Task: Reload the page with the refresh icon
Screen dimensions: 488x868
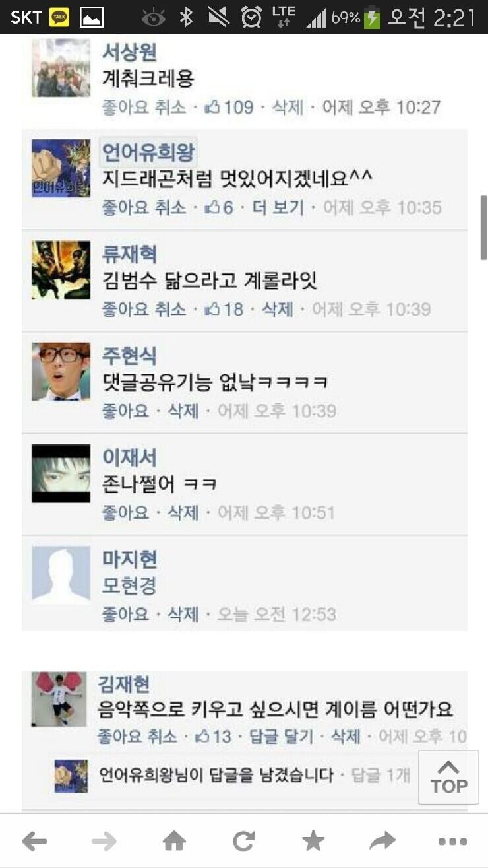Action: tap(244, 840)
